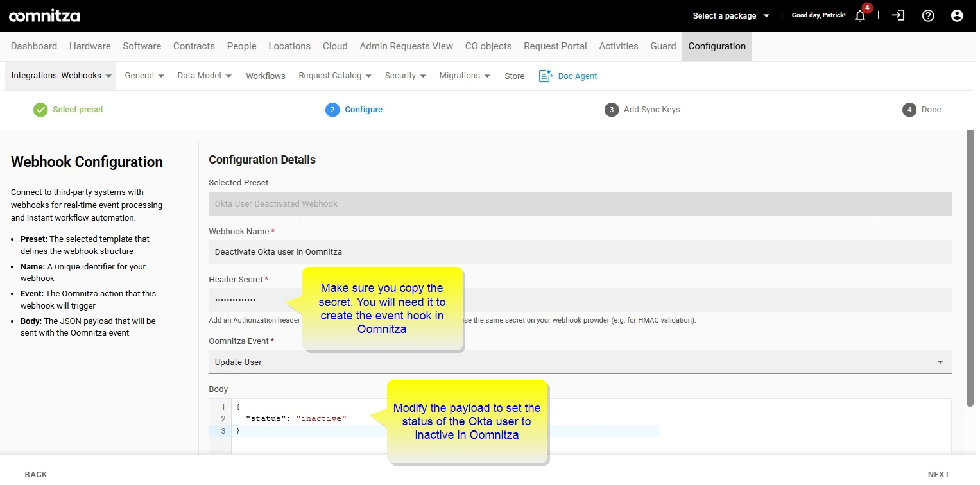Open the People tab
The width and height of the screenshot is (980, 485).
click(x=241, y=46)
